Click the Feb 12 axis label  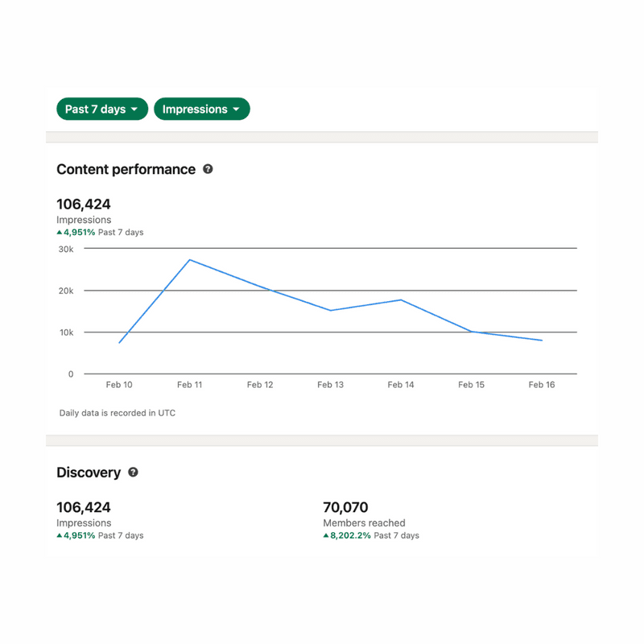click(x=260, y=385)
